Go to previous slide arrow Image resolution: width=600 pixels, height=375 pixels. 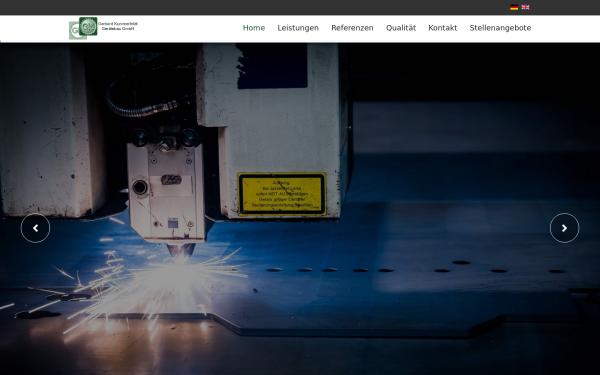coord(35,228)
